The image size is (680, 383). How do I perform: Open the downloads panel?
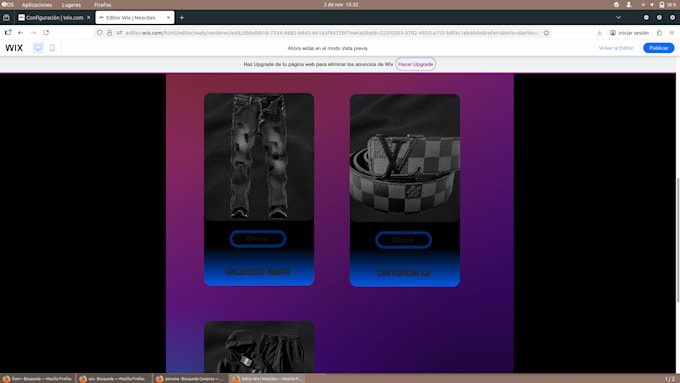tap(599, 33)
